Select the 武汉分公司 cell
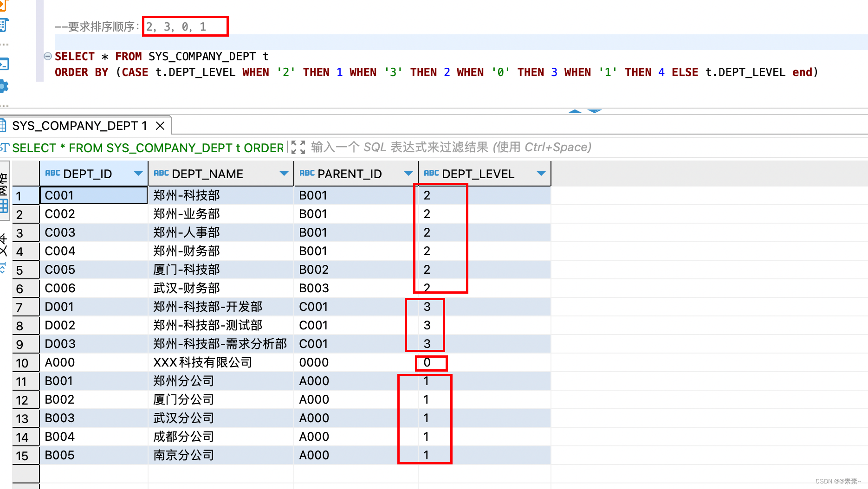 point(221,418)
